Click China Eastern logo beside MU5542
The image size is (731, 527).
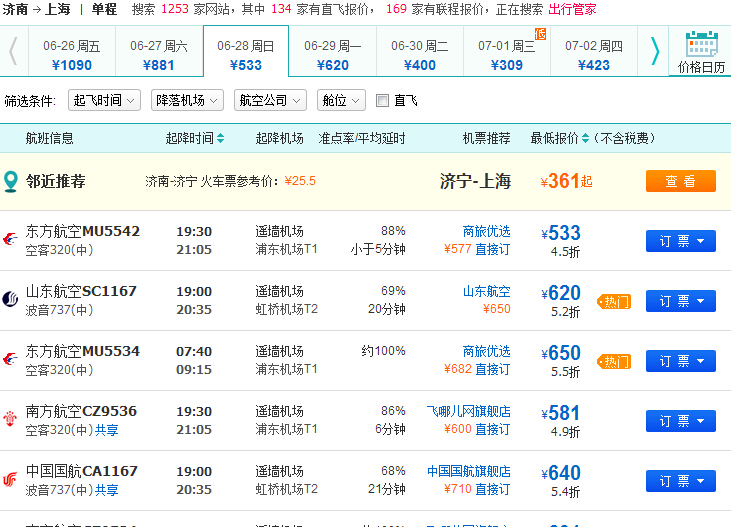click(x=10, y=239)
